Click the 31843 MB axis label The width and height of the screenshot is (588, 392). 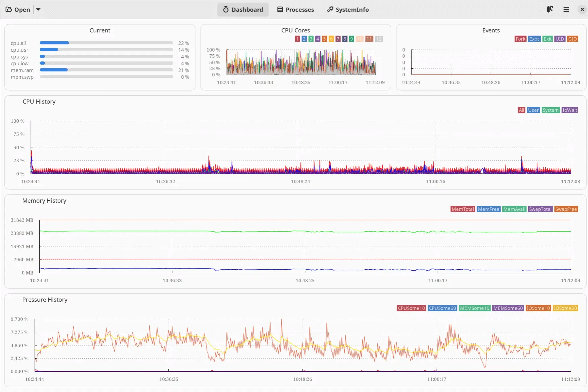pyautogui.click(x=22, y=220)
